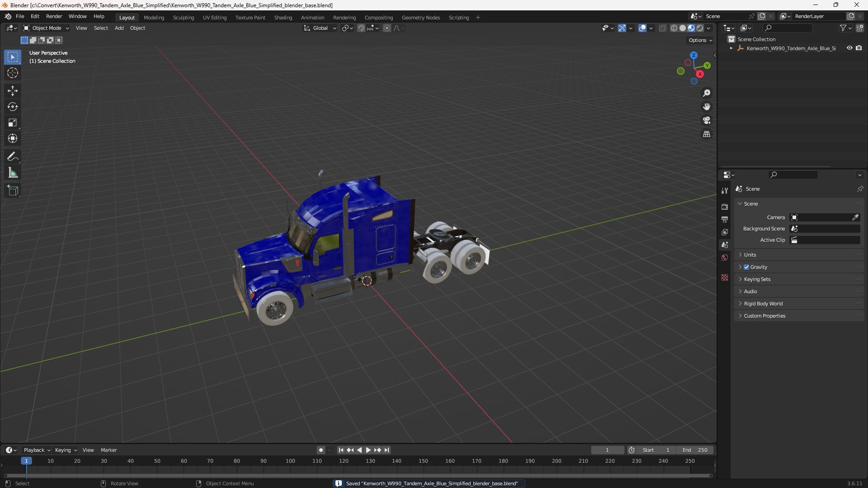Open the View Layer properties tab

725,232
